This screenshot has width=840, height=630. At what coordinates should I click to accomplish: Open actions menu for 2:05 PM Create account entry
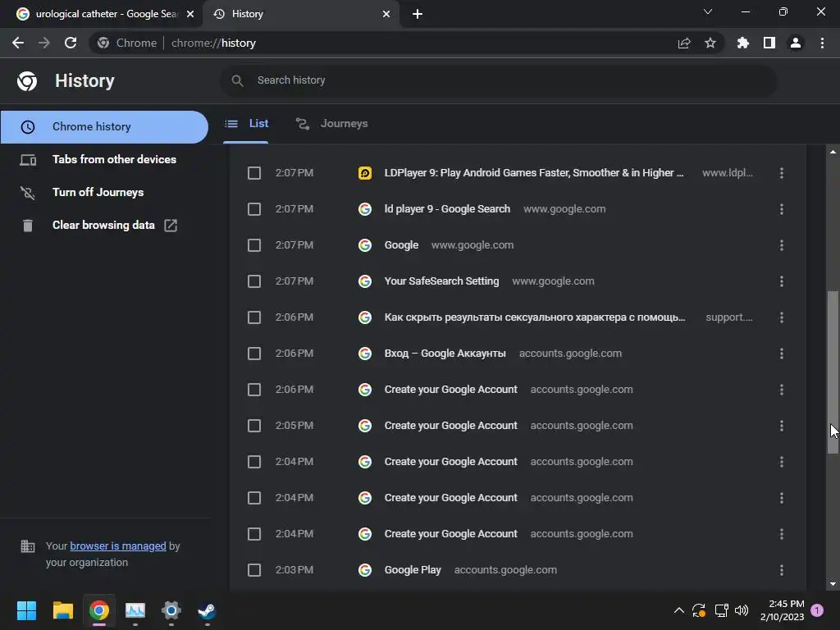(x=782, y=426)
